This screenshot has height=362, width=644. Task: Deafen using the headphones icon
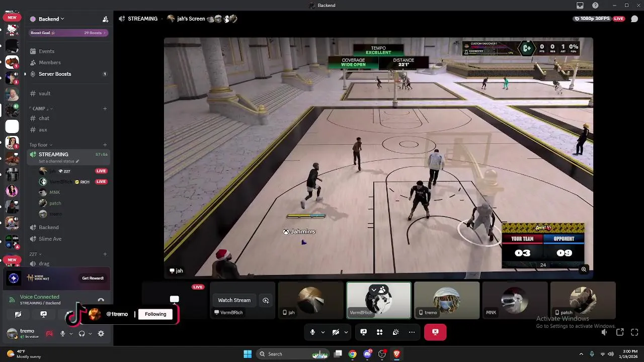pos(82,333)
